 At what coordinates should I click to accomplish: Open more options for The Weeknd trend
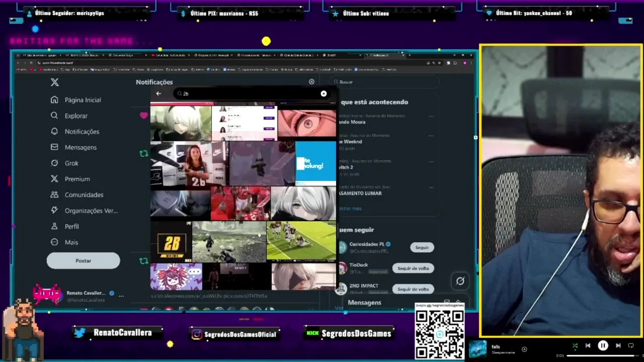click(x=431, y=136)
